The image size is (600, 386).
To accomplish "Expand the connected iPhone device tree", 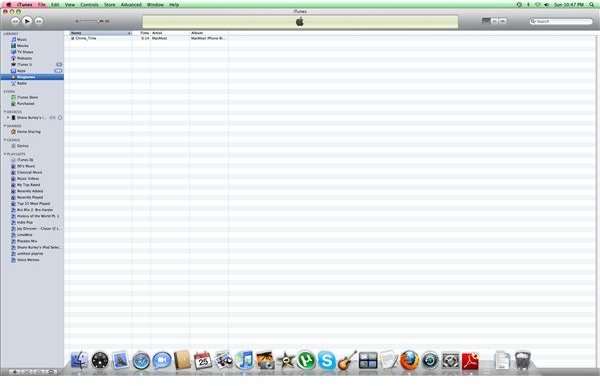I will tap(8, 117).
